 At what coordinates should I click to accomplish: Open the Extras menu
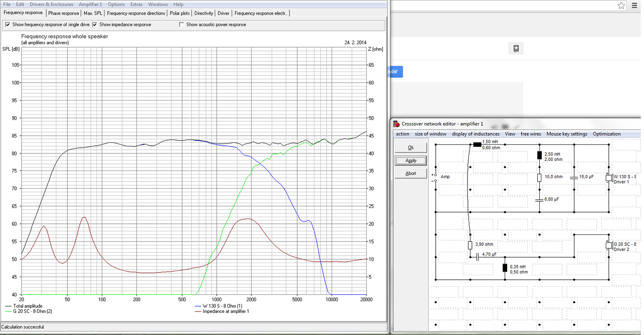point(136,4)
